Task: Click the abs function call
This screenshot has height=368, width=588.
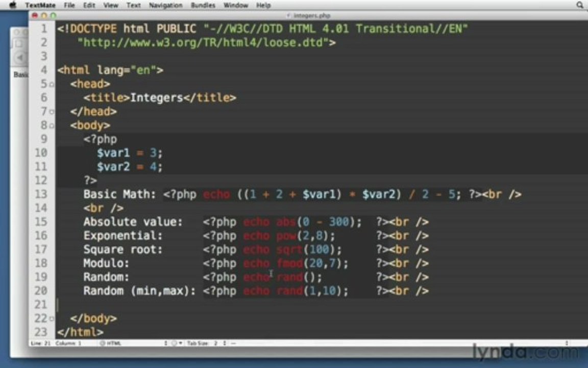Action: coord(318,222)
